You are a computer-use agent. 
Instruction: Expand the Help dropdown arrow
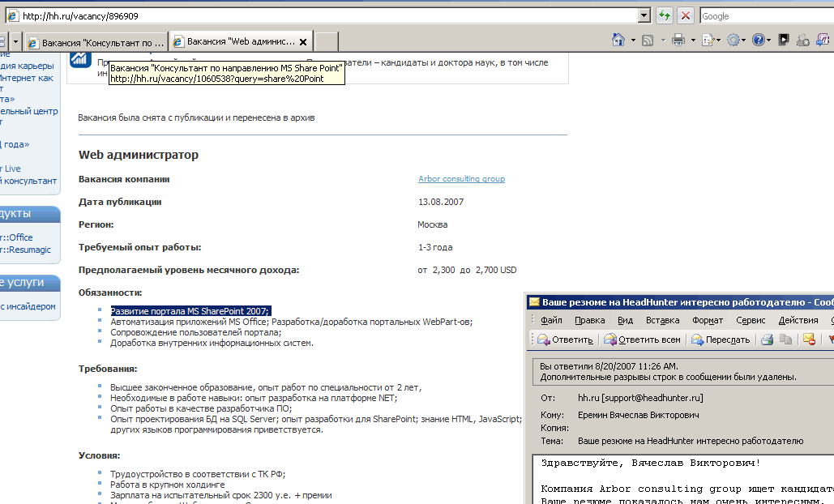(x=768, y=41)
